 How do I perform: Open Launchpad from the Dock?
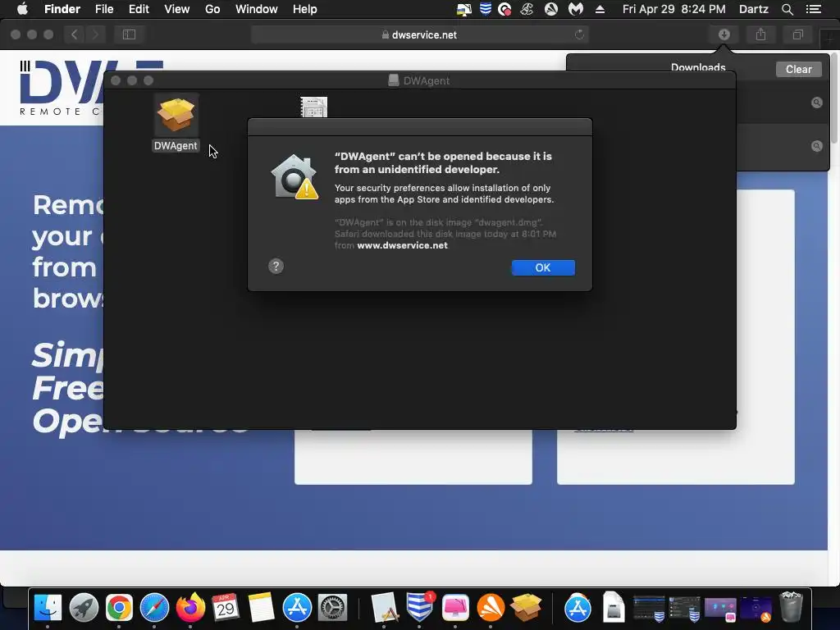[x=84, y=608]
